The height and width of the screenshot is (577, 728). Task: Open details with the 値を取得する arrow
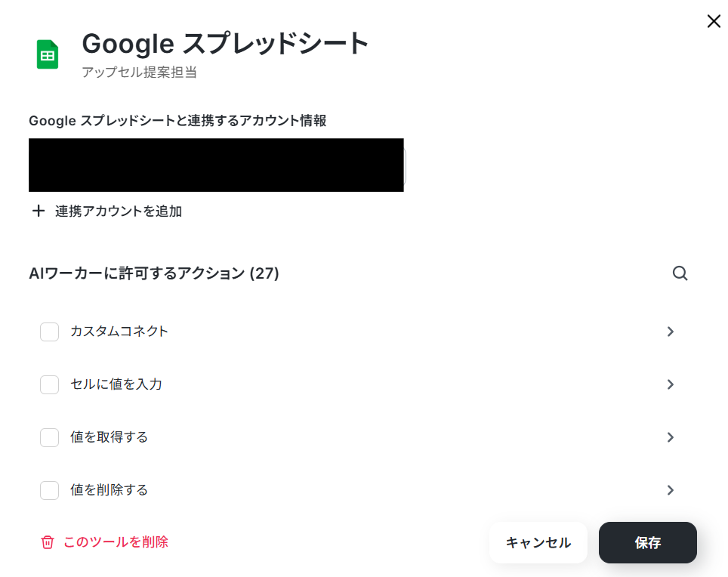coord(670,437)
